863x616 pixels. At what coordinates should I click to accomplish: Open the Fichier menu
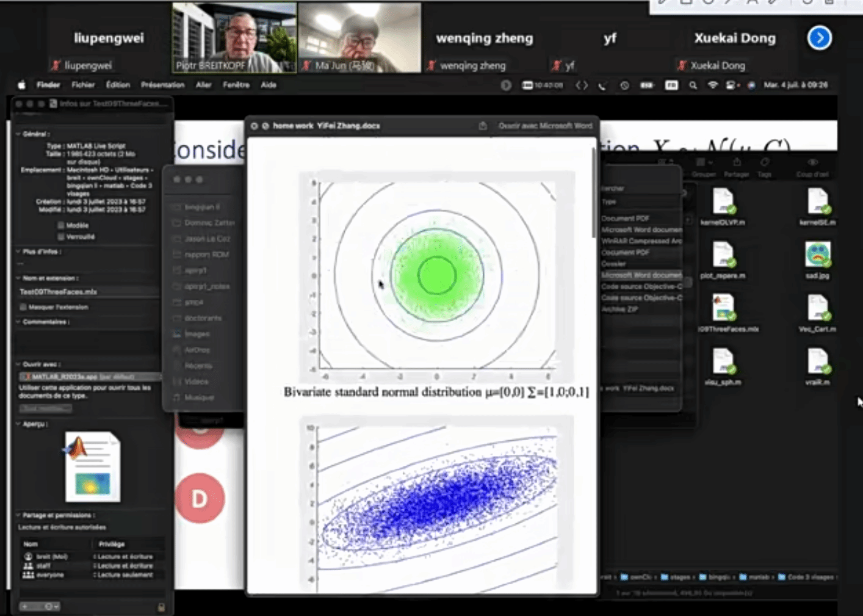(83, 85)
